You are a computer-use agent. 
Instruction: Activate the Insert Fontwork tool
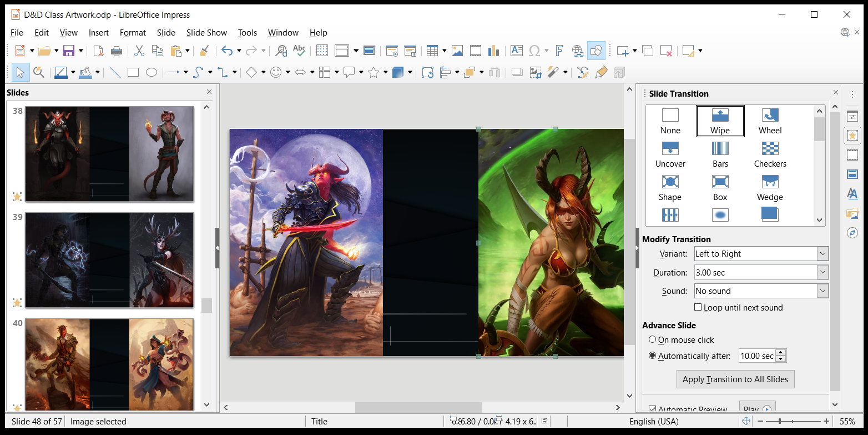pyautogui.click(x=559, y=51)
